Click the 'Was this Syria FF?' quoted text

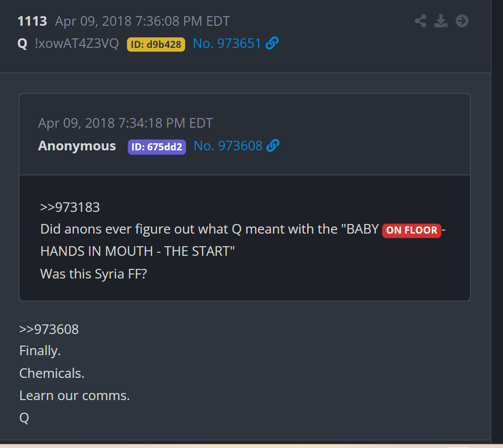point(94,274)
